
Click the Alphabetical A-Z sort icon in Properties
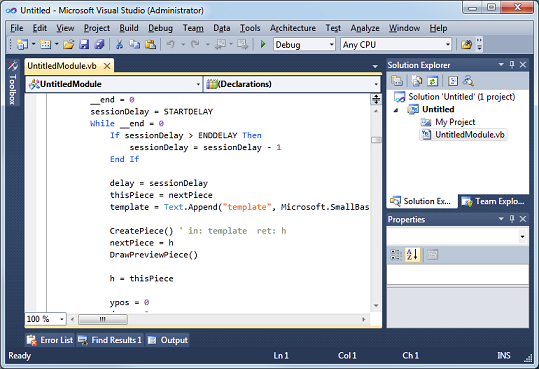click(412, 255)
